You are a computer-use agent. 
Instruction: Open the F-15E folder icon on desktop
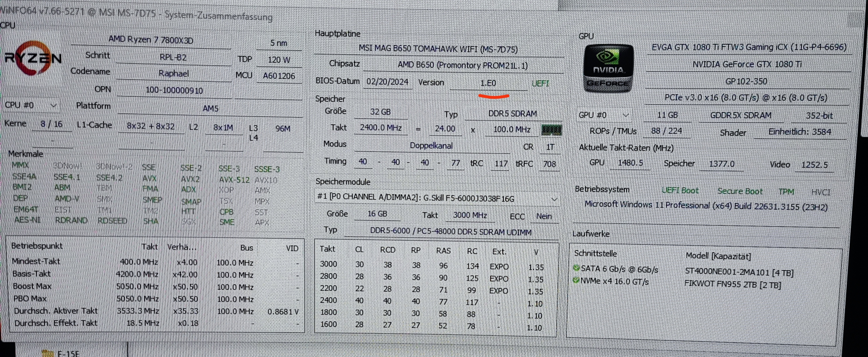[48, 353]
